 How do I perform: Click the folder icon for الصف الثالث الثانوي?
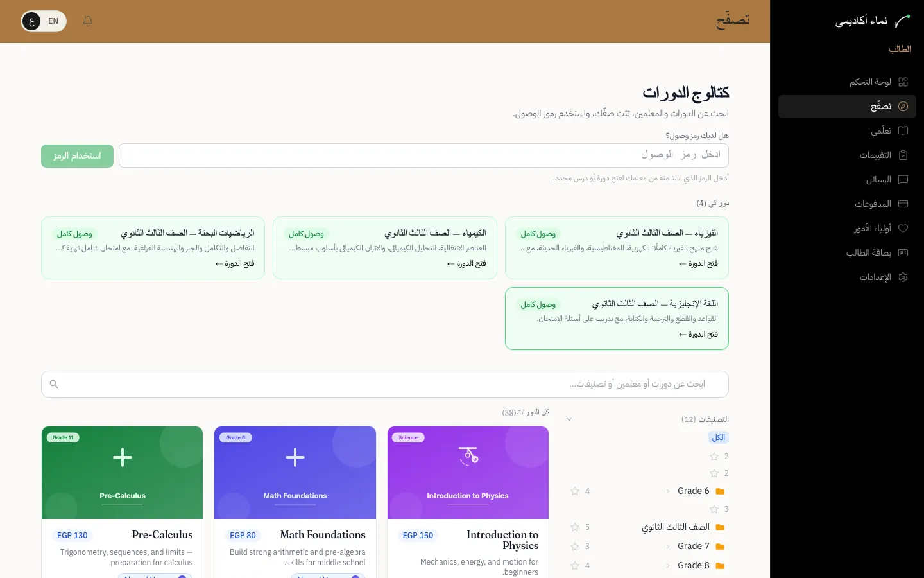tap(720, 527)
